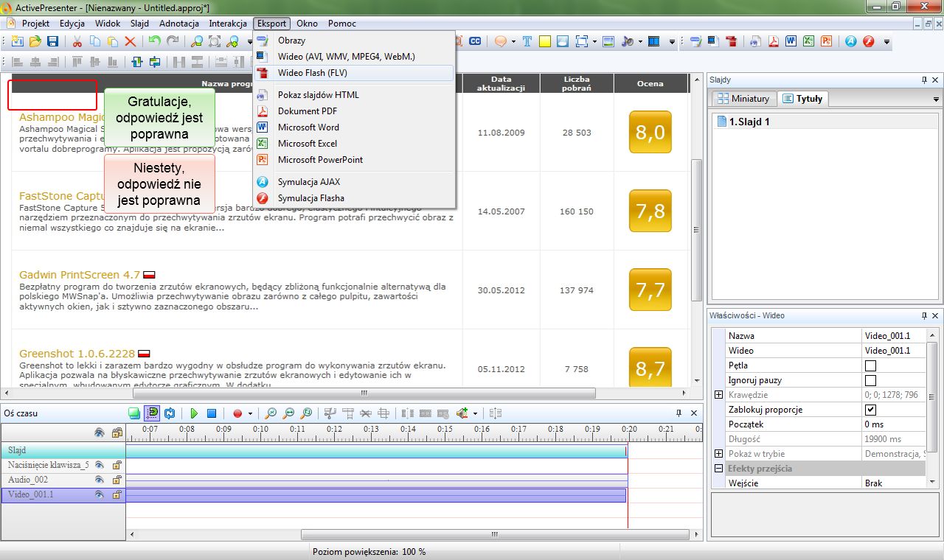Viewport: 944px width, 560px height.
Task: Click AJAX simulation toolbar icon
Action: coord(851,42)
